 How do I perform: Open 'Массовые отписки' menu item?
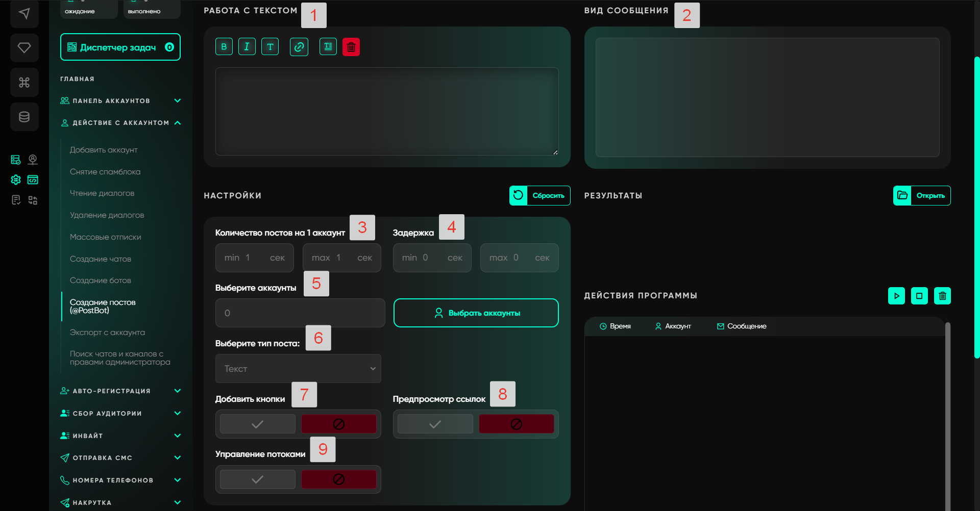pyautogui.click(x=106, y=237)
